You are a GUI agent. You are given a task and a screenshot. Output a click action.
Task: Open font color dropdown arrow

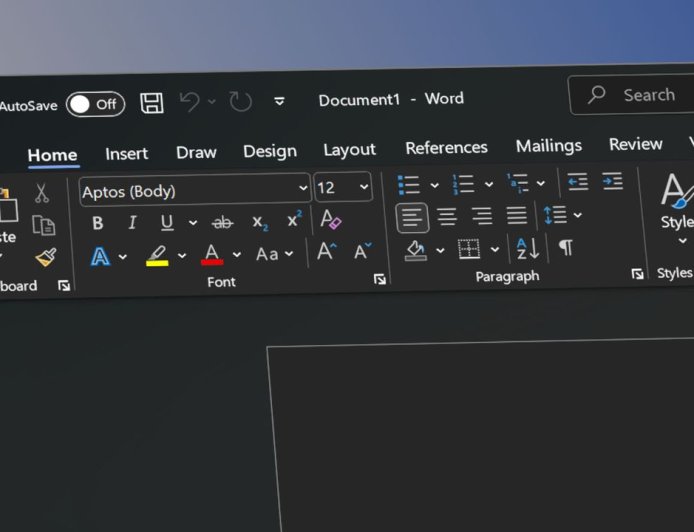pos(237,254)
